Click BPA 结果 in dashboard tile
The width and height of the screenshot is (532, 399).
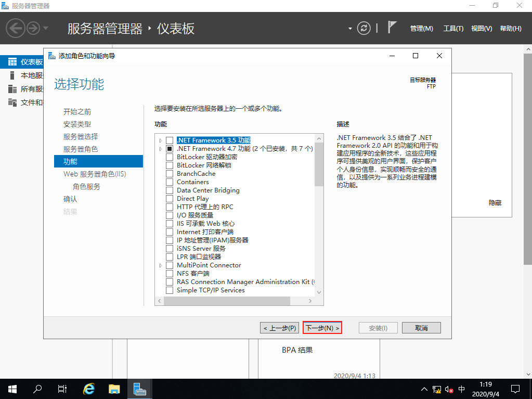[x=297, y=350]
